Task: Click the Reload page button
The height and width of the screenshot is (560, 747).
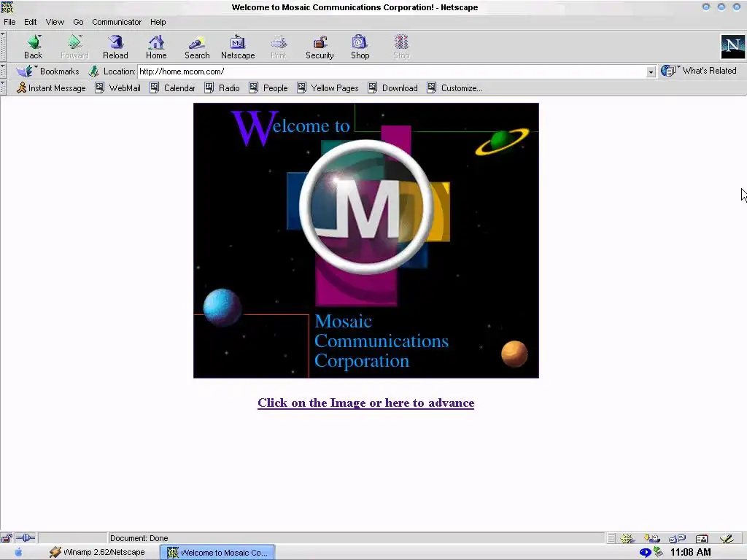Action: tap(115, 47)
